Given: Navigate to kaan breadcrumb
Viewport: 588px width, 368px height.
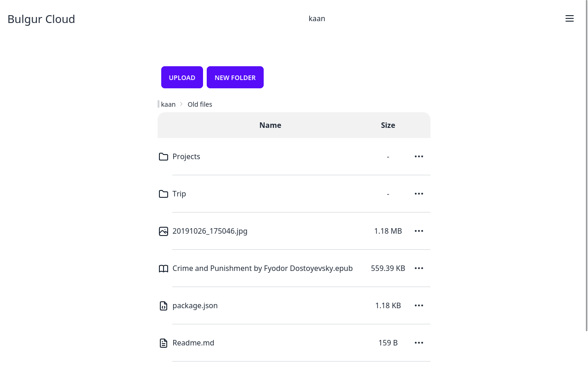Looking at the screenshot, I should point(168,104).
